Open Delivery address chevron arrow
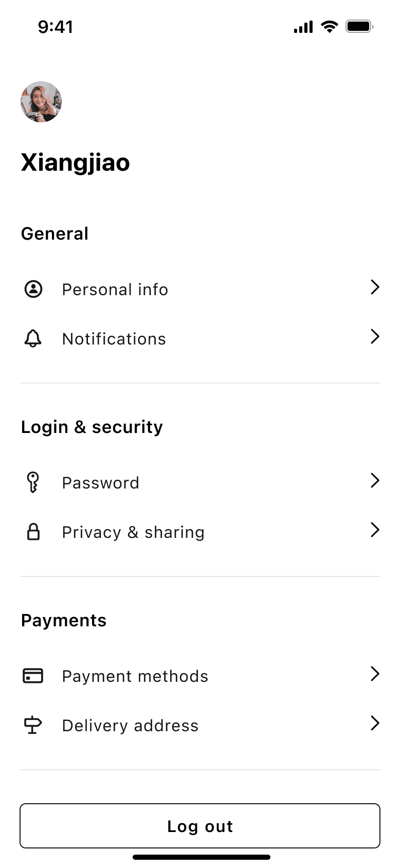The height and width of the screenshot is (868, 401). 375,723
